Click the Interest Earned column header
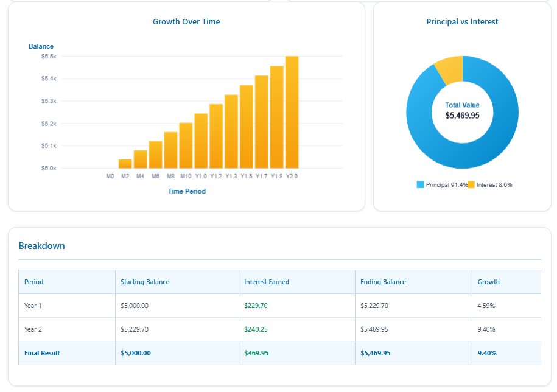 coord(267,282)
